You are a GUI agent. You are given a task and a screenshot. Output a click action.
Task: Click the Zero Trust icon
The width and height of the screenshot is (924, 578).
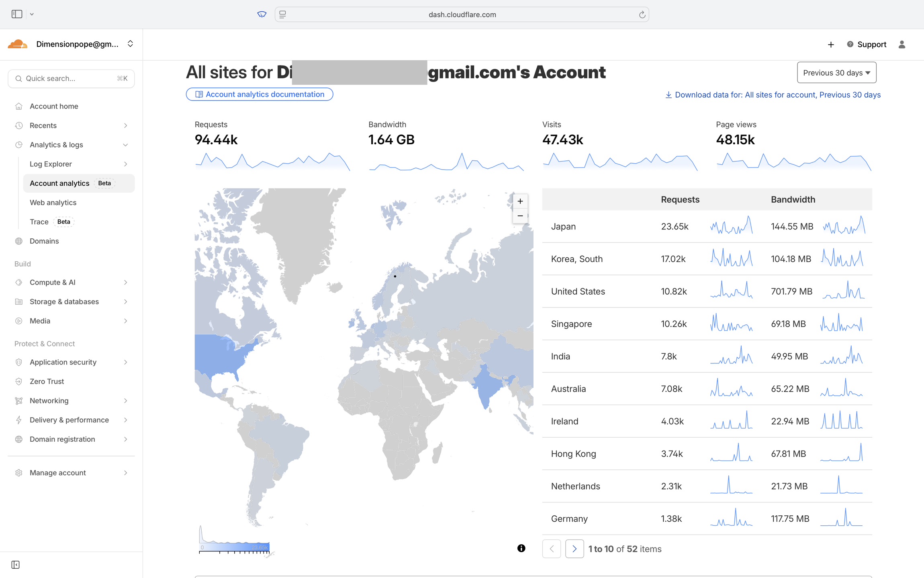[x=19, y=381]
